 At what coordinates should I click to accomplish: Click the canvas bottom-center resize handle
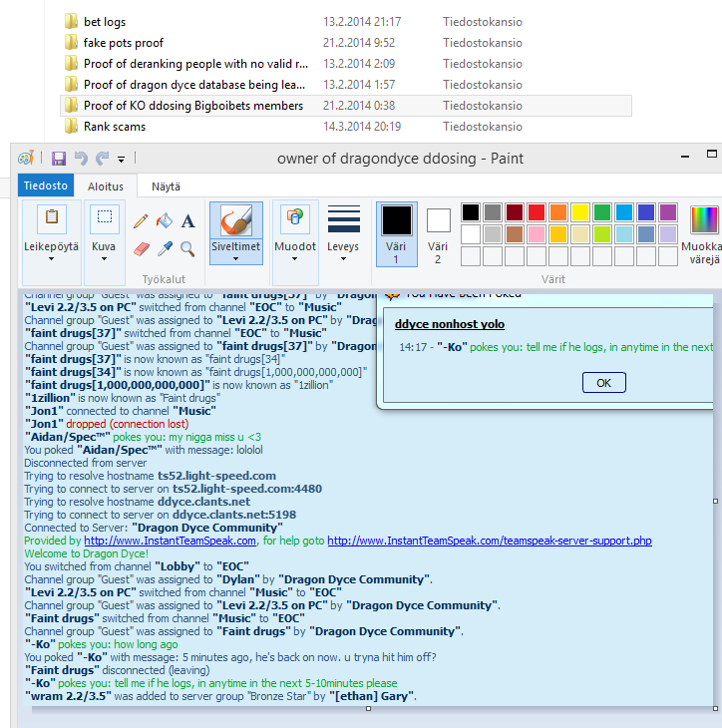click(368, 708)
